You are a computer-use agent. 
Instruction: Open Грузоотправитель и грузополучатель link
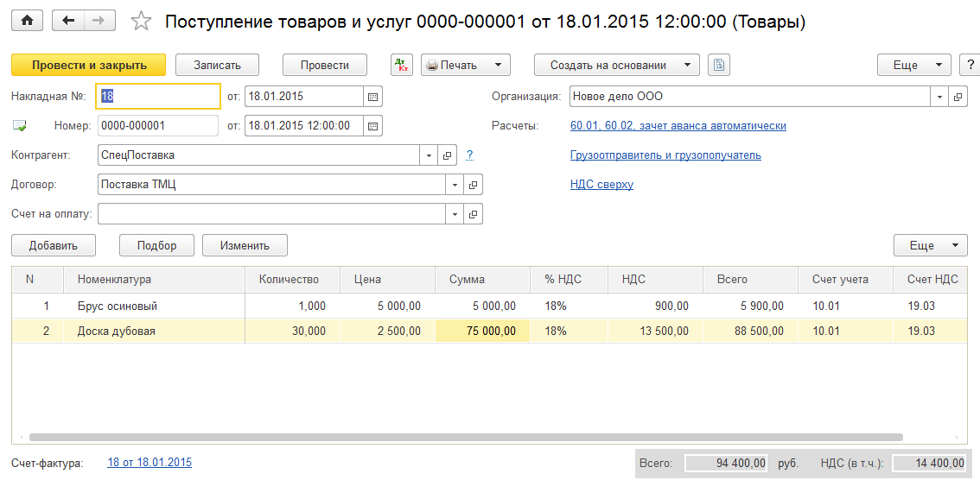(x=665, y=155)
